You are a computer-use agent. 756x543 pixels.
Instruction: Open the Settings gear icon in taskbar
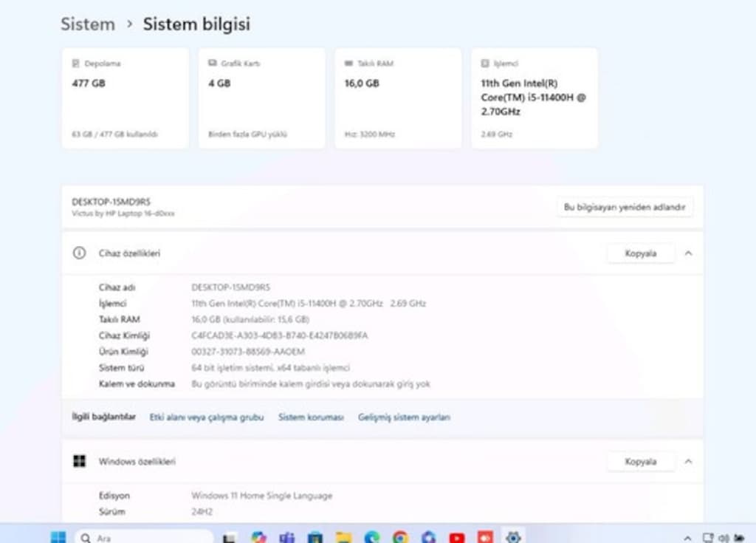pos(514,537)
